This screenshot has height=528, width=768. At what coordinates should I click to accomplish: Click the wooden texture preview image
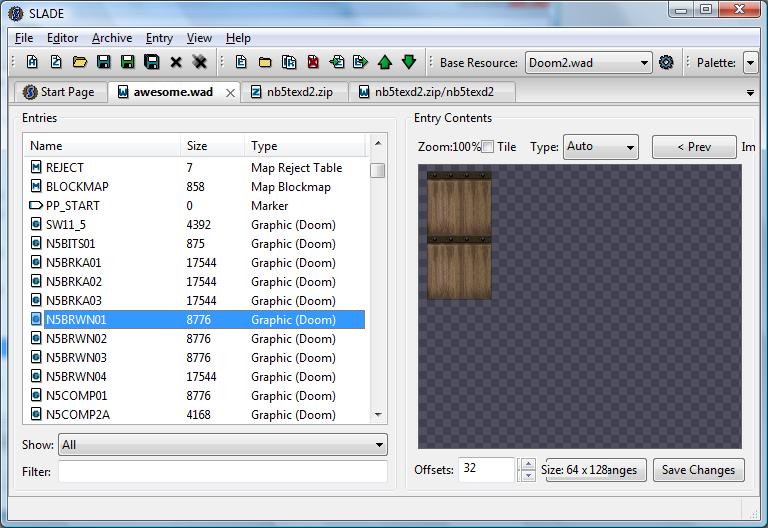(459, 235)
